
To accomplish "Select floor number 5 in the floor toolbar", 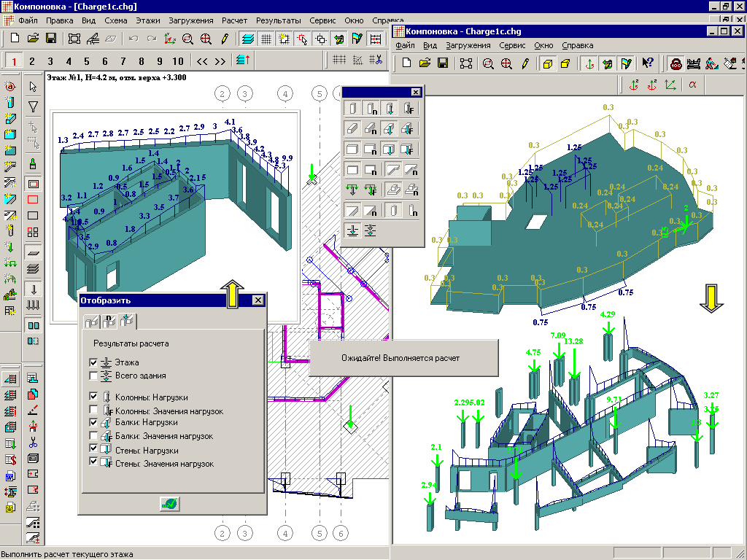I will [86, 61].
